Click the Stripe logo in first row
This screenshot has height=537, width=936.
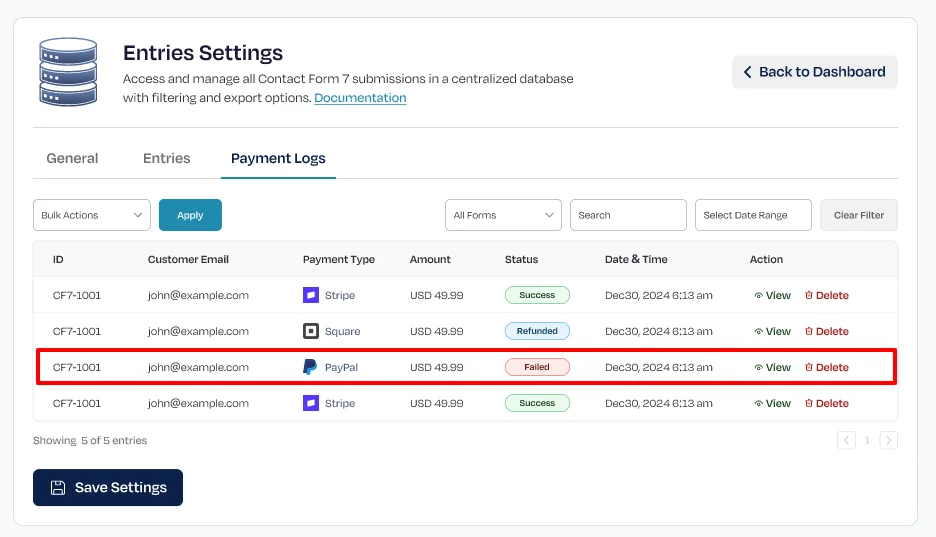310,295
